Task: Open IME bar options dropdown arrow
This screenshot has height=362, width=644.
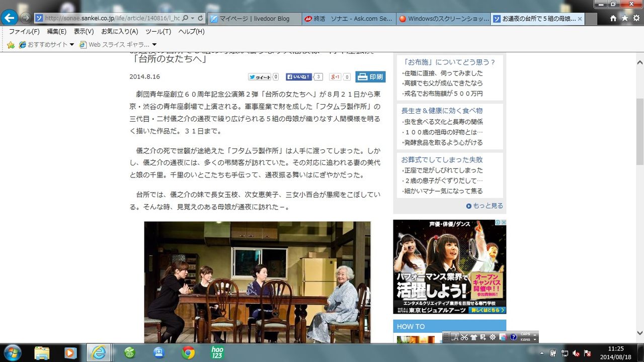Action: [x=535, y=339]
